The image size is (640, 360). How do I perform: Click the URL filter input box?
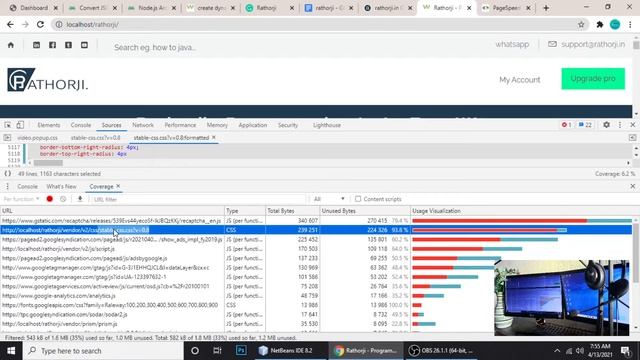tap(198, 199)
